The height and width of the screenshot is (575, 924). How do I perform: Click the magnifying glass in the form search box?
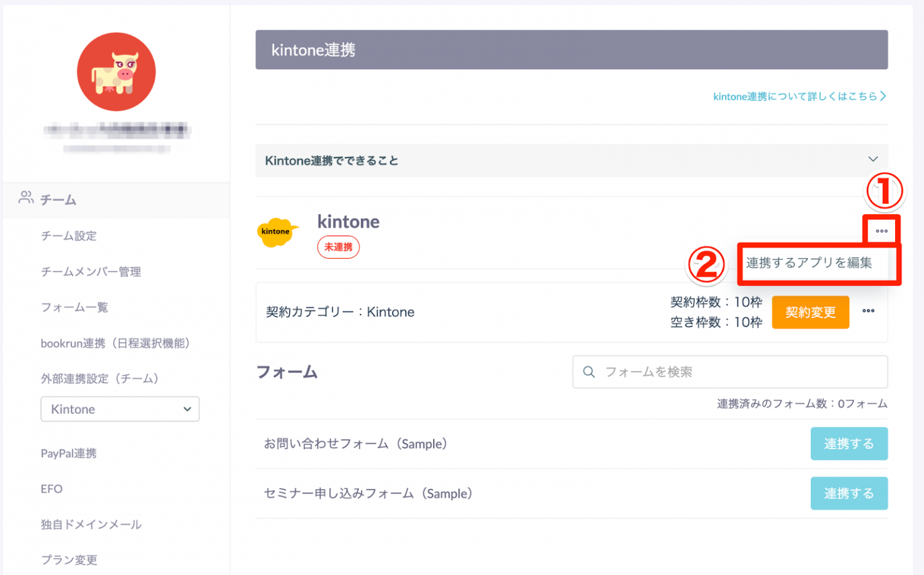pos(588,372)
